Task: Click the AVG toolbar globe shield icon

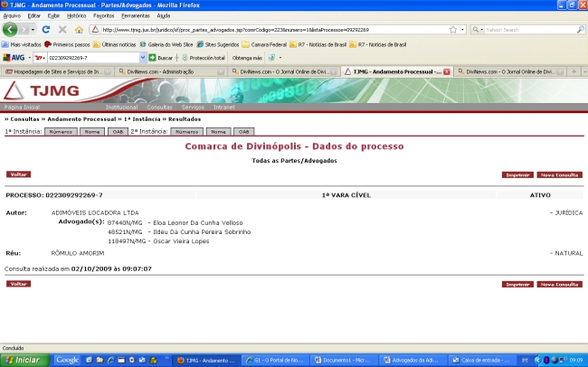Action: [x=271, y=58]
